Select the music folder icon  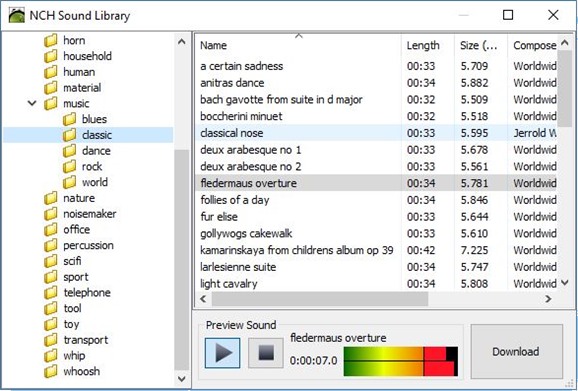coord(51,104)
